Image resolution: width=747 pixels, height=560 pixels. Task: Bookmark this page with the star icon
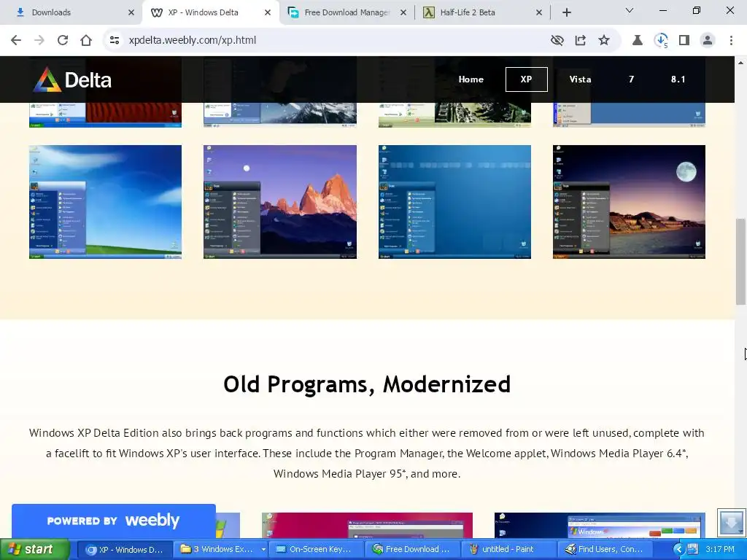click(603, 40)
